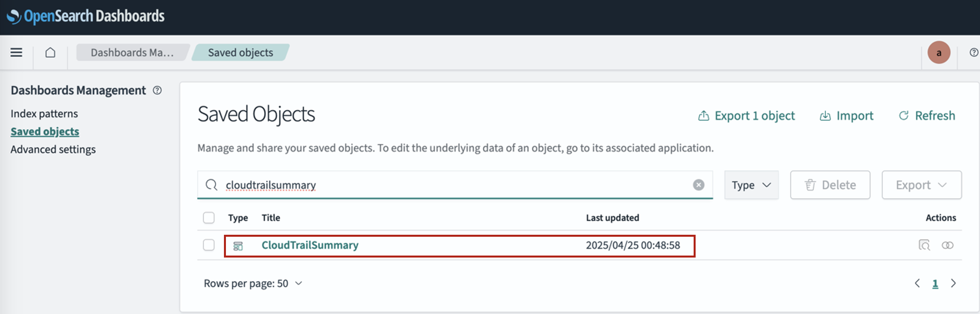980x314 pixels.
Task: Change rows per page setting
Action: pyautogui.click(x=253, y=283)
